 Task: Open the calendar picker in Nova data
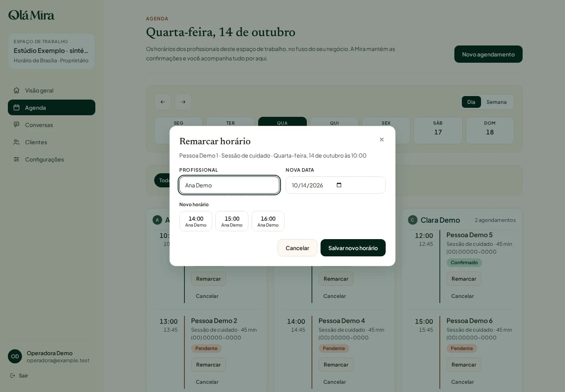[x=339, y=185]
